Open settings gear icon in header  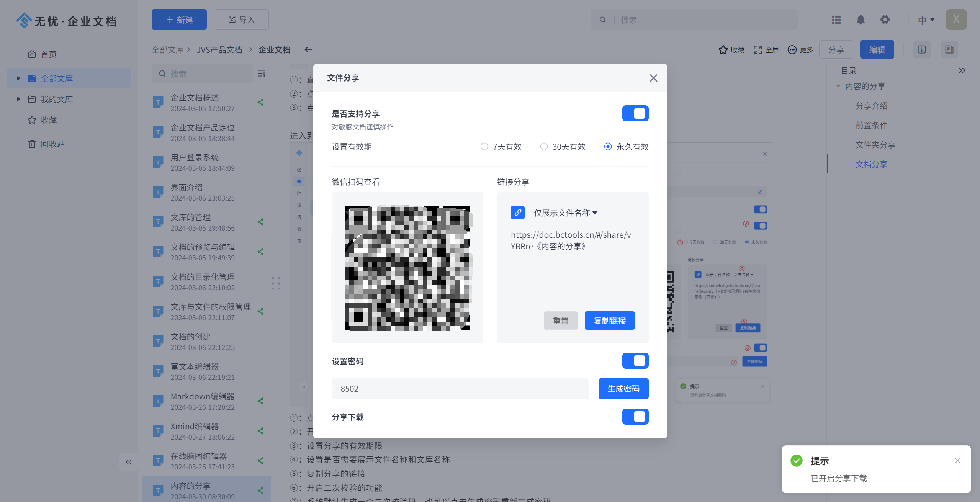[x=885, y=20]
